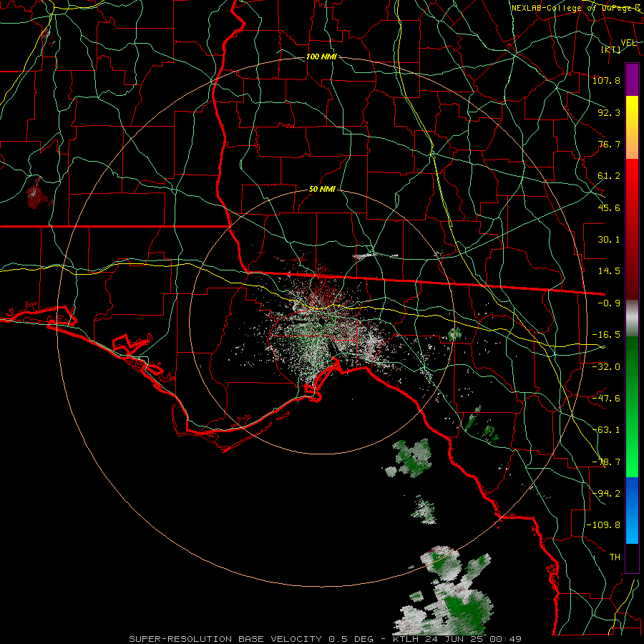Click the blue band of the velocity color bar

click(x=632, y=510)
